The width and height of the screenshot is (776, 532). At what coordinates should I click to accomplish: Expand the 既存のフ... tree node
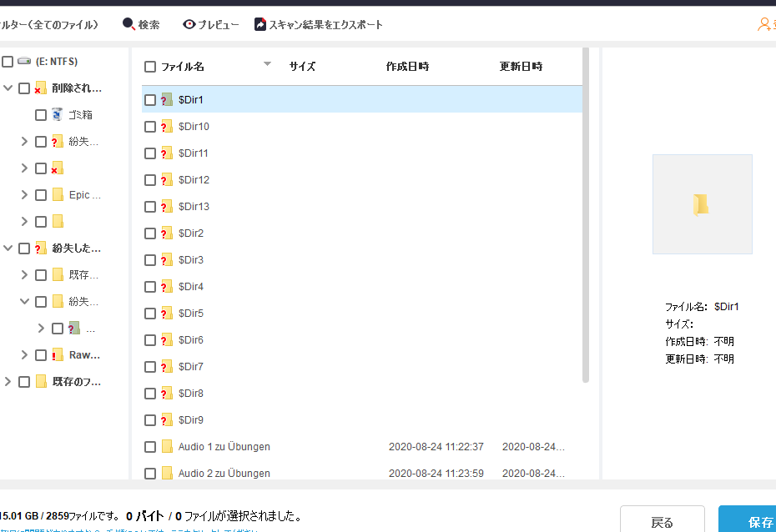pos(8,382)
